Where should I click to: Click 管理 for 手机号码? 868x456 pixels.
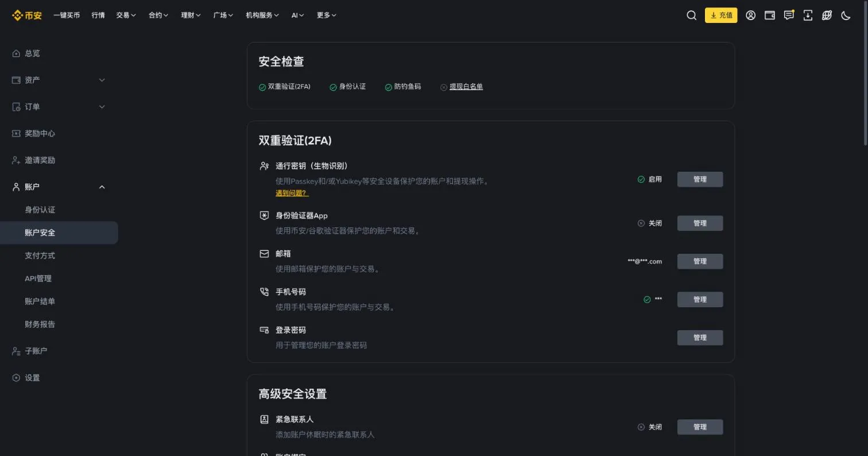[x=700, y=300]
